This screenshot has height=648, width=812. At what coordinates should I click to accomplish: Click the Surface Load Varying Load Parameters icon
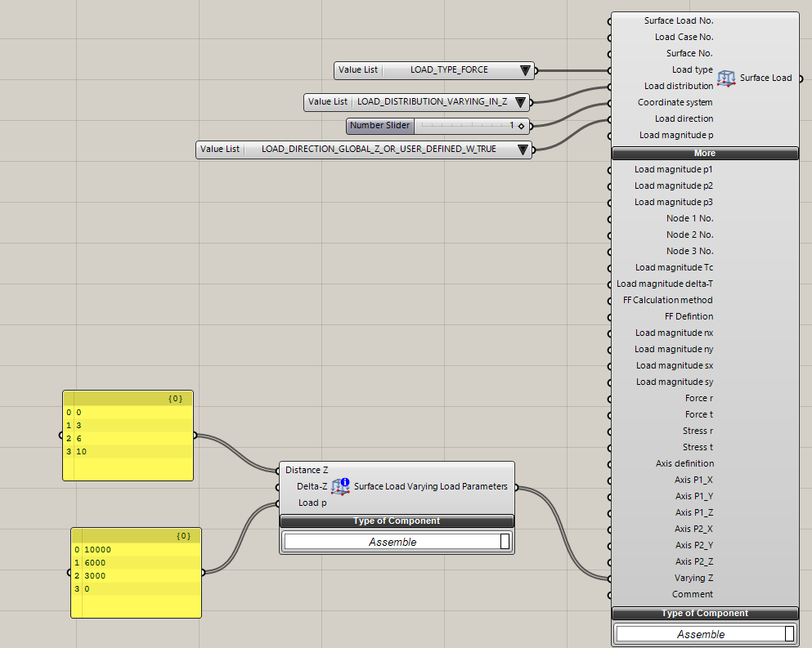pos(340,486)
